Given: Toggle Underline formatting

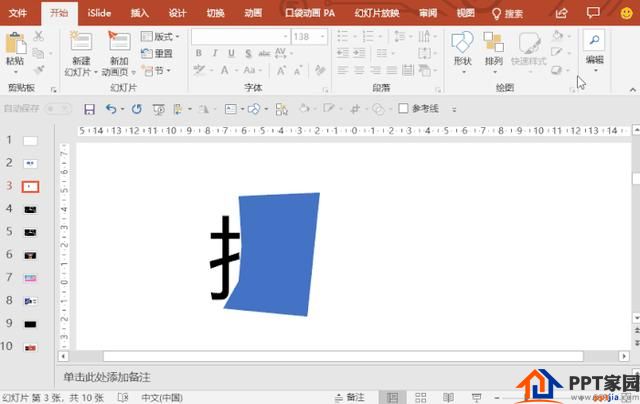Looking at the screenshot, I should pyautogui.click(x=231, y=53).
